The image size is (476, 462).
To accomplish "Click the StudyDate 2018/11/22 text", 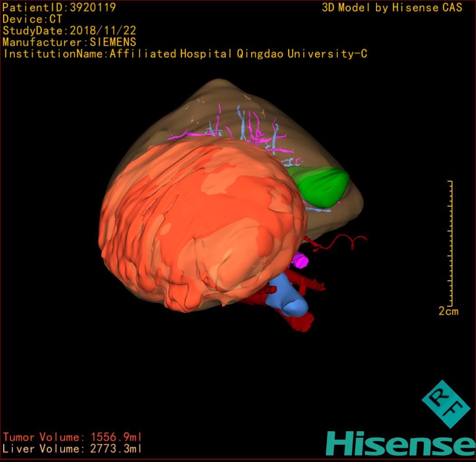I will (69, 31).
